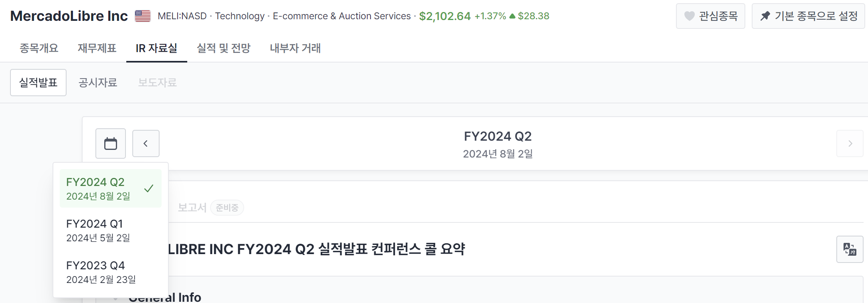Image resolution: width=868 pixels, height=303 pixels.
Task: Choose FY2024 Q1 from quarter list
Action: [98, 230]
